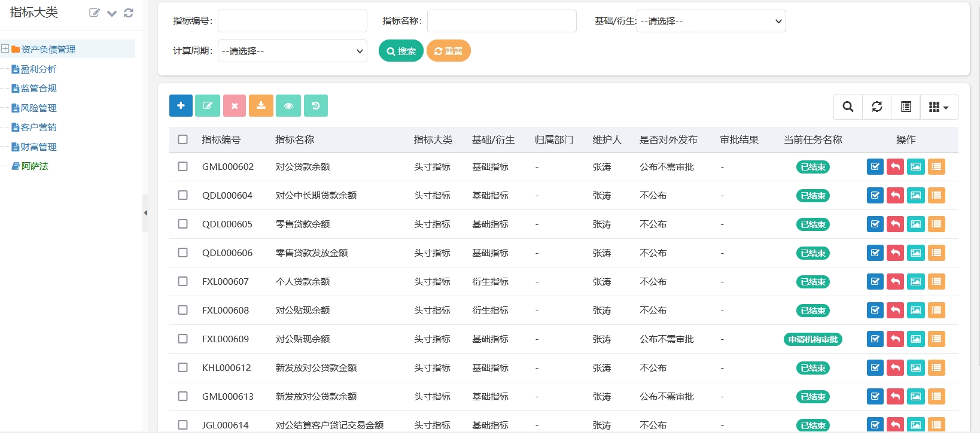Click 已结束 badge in GML000602 row
The width and height of the screenshot is (980, 438).
tap(813, 167)
